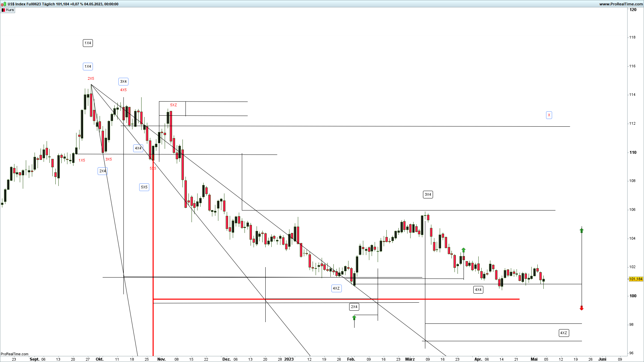Click the 100 price axis label
Screen dimensions: 644x362
tap(633, 296)
